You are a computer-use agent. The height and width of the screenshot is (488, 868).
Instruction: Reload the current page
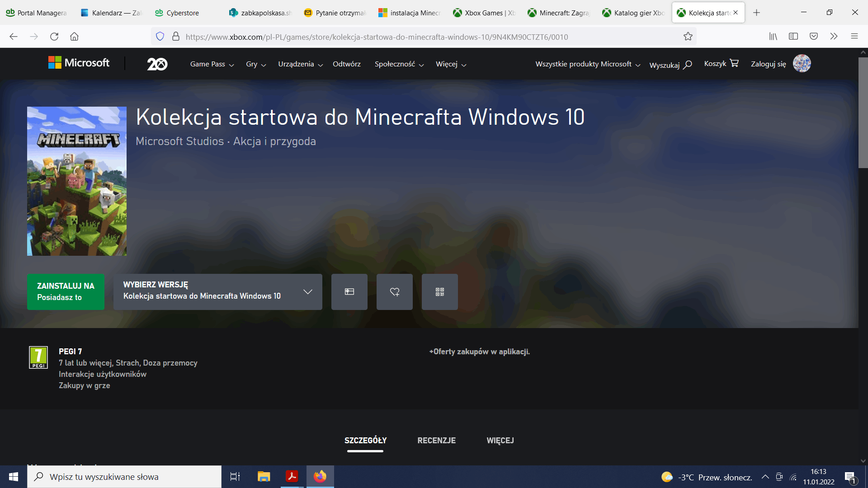point(54,37)
